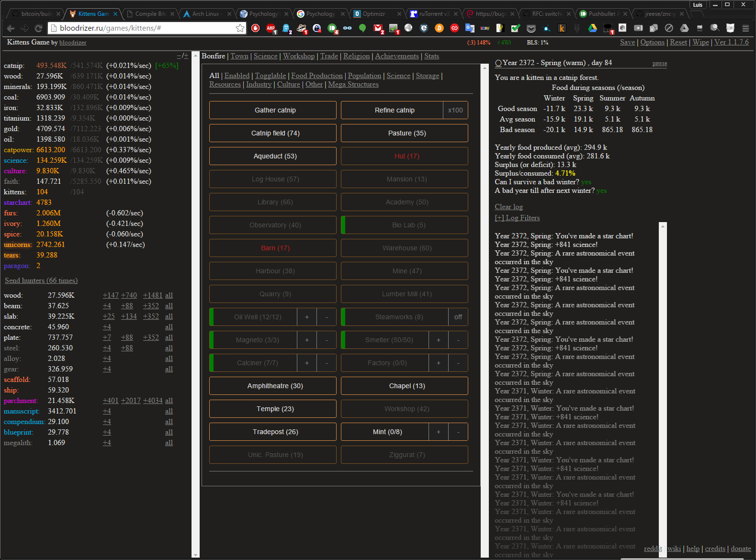
Task: Open the Ghostery extension icon
Action: 286,28
